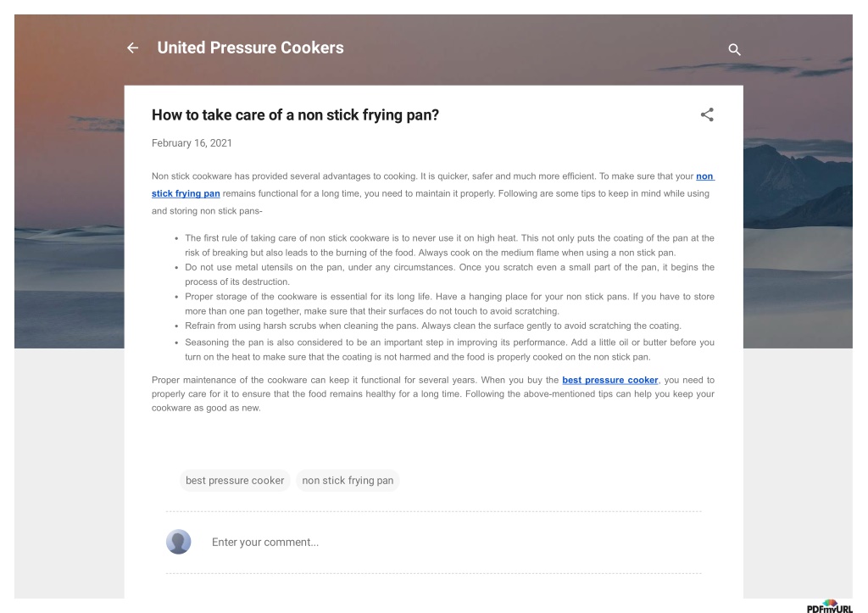Open the United Pressure Cookers blog title
Image resolution: width=868 pixels, height=613 pixels.
[x=250, y=47]
